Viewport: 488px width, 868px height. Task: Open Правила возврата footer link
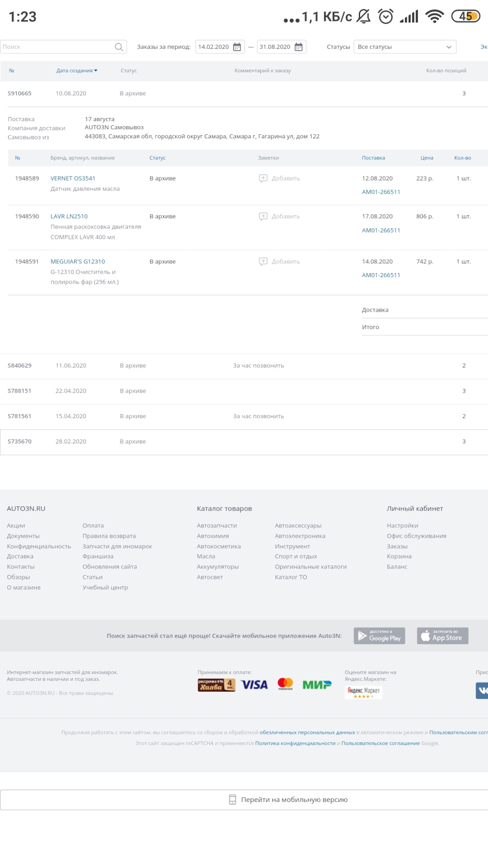[x=109, y=536]
